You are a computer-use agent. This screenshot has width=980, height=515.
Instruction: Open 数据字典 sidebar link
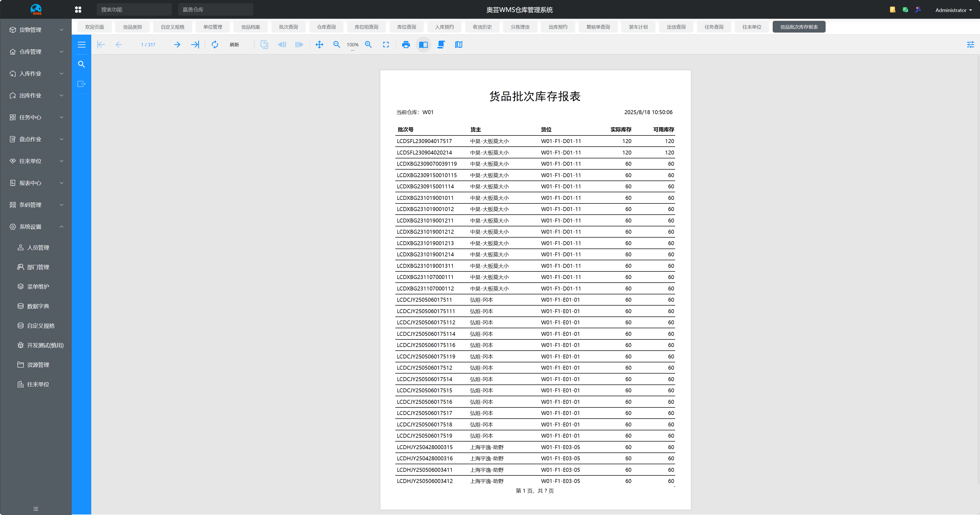click(x=38, y=306)
